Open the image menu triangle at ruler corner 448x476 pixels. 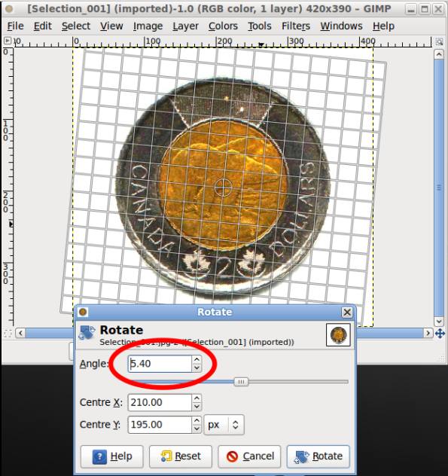(x=8, y=41)
